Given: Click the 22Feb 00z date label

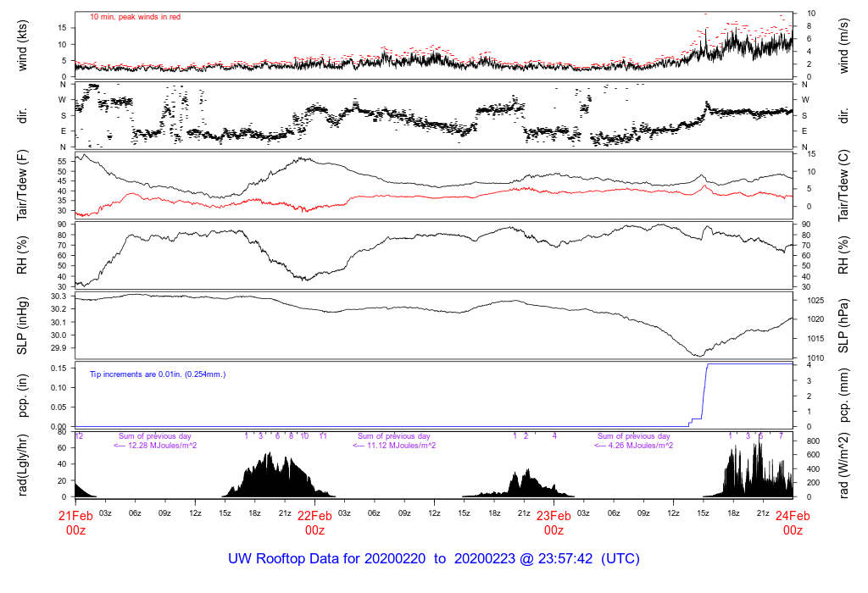Looking at the screenshot, I should [x=314, y=523].
